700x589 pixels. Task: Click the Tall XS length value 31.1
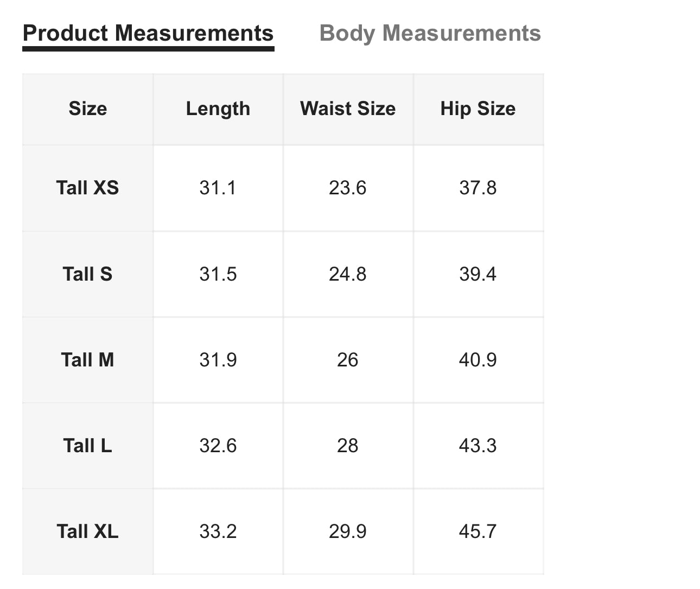(x=218, y=188)
